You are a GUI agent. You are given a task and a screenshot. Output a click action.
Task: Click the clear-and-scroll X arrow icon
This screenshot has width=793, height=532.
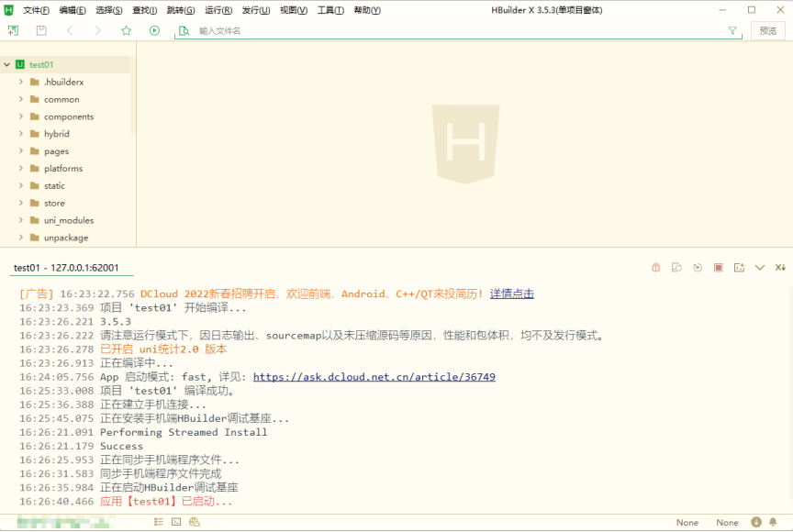tap(780, 267)
